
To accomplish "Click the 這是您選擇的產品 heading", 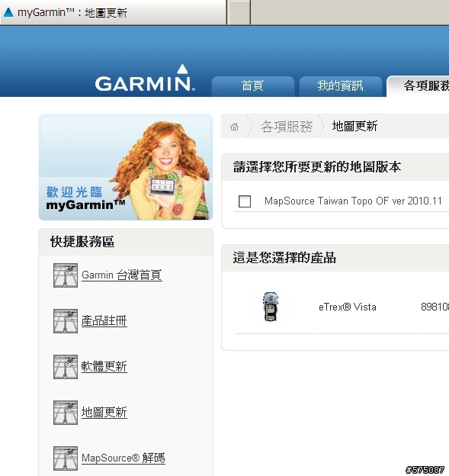I will click(x=284, y=258).
